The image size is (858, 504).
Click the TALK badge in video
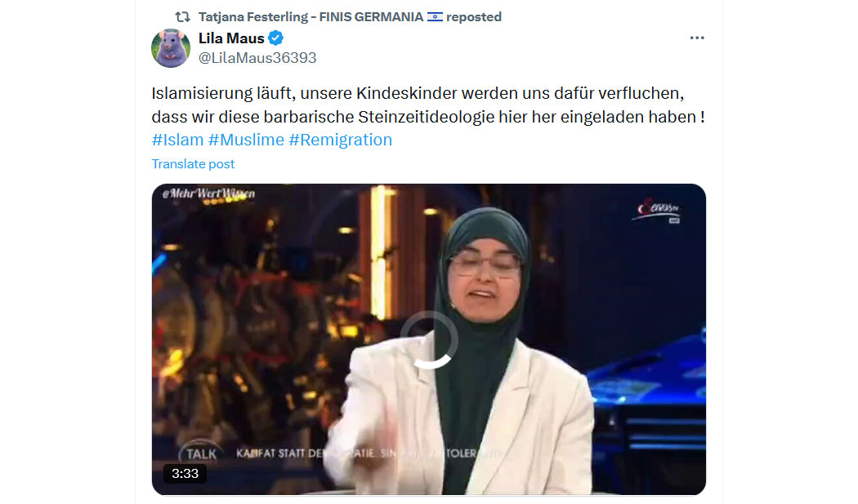tap(200, 453)
